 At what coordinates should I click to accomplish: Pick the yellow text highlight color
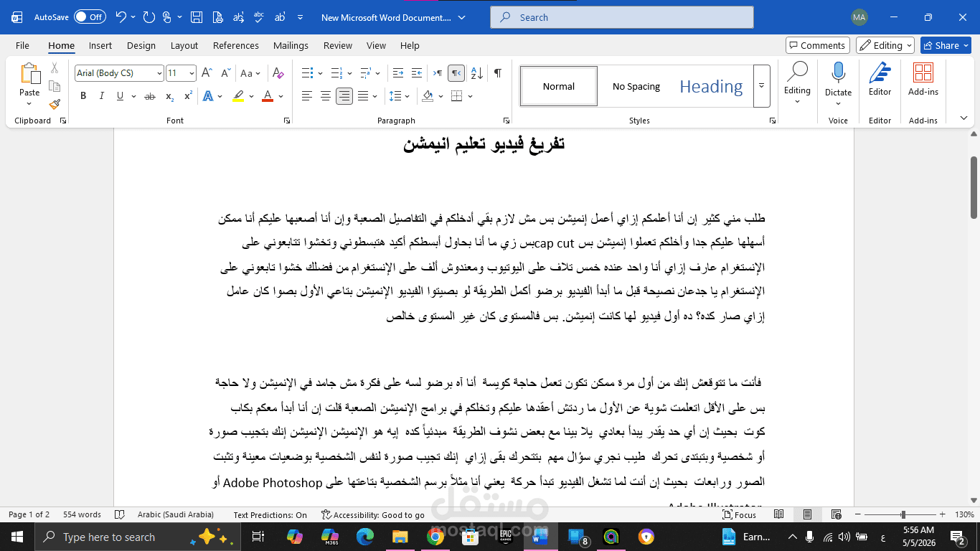coord(239,96)
